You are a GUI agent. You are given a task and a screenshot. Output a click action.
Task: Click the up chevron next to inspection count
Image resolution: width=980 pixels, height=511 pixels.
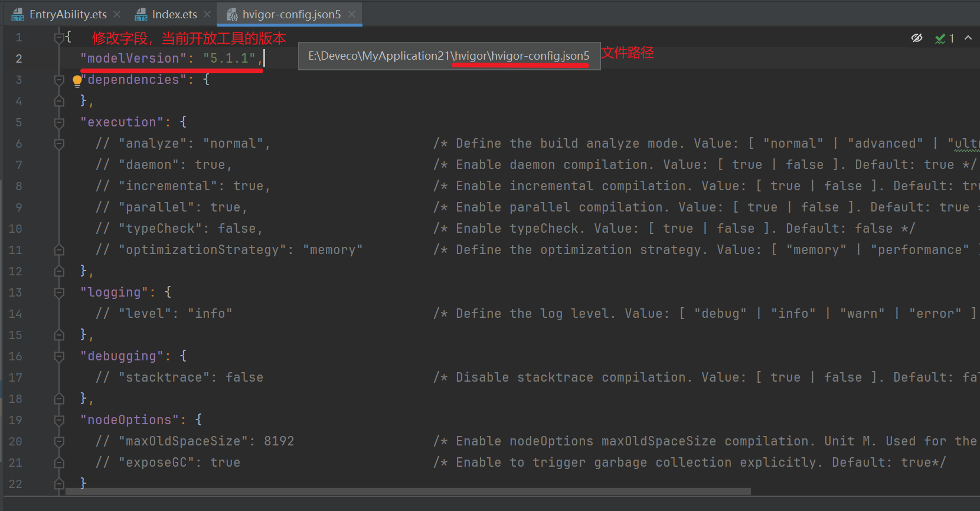pyautogui.click(x=968, y=38)
